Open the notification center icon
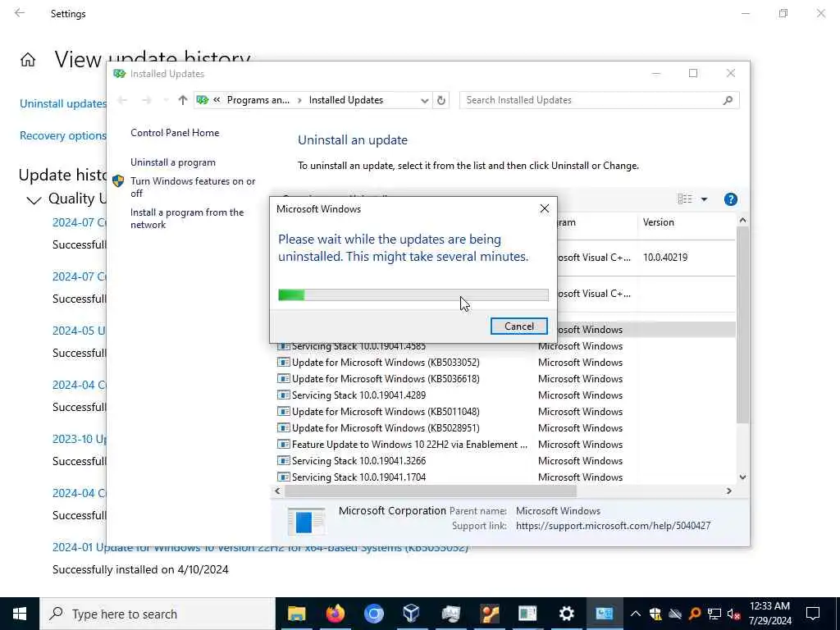This screenshot has height=630, width=840. (x=813, y=614)
